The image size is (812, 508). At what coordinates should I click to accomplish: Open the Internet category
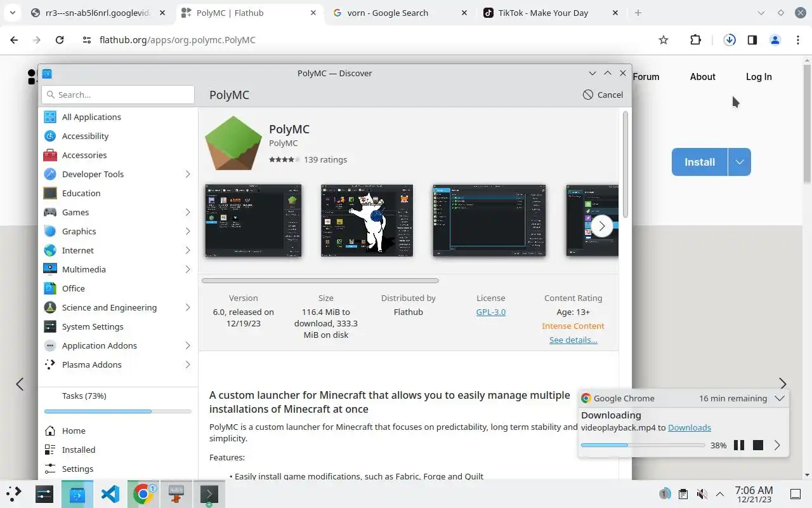pyautogui.click(x=118, y=250)
